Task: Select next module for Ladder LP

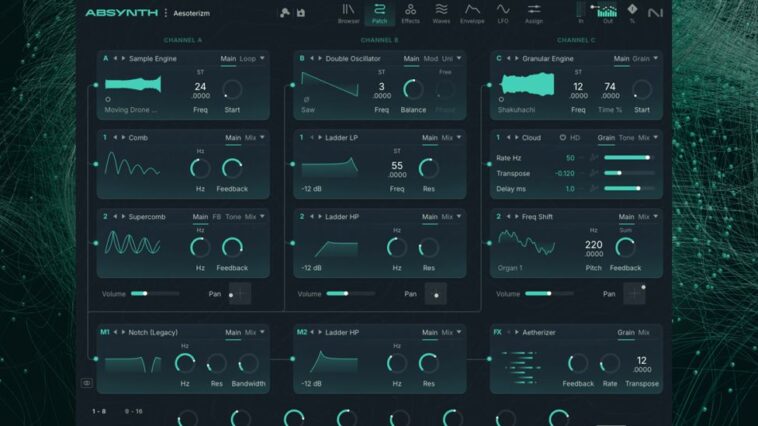Action: pyautogui.click(x=320, y=138)
